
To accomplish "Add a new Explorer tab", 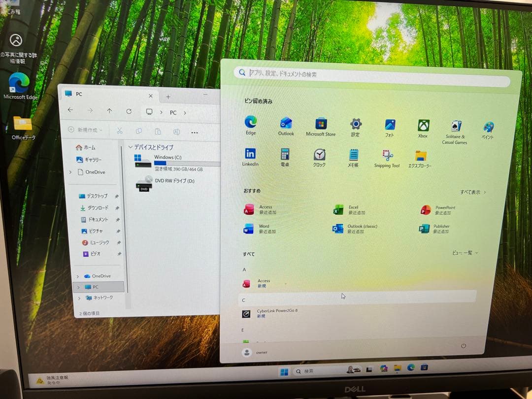I will (x=168, y=97).
